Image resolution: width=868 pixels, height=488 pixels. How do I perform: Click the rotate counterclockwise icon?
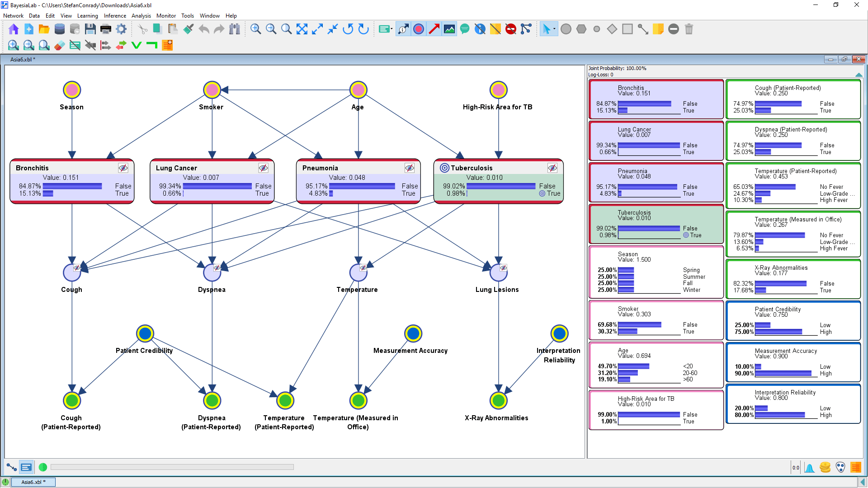(348, 29)
